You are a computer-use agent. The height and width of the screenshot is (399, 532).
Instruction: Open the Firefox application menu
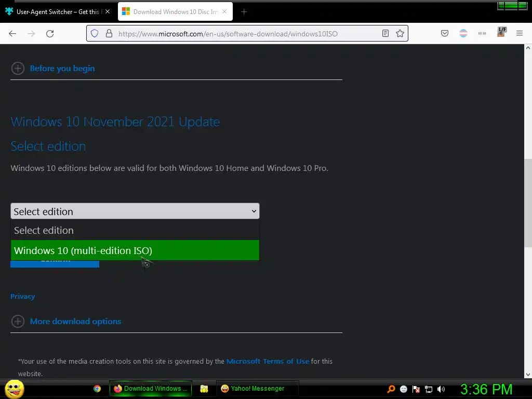[520, 33]
